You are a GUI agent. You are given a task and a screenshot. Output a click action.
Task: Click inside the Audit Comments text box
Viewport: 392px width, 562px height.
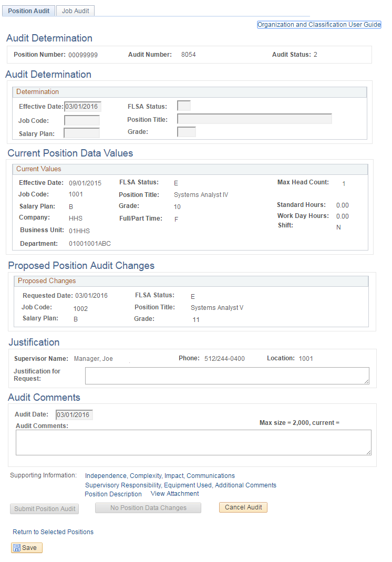click(193, 442)
